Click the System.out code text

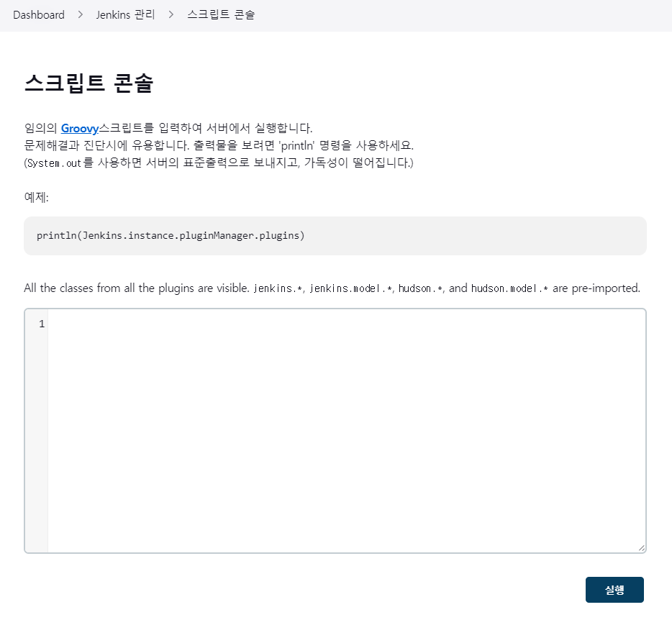[54, 163]
